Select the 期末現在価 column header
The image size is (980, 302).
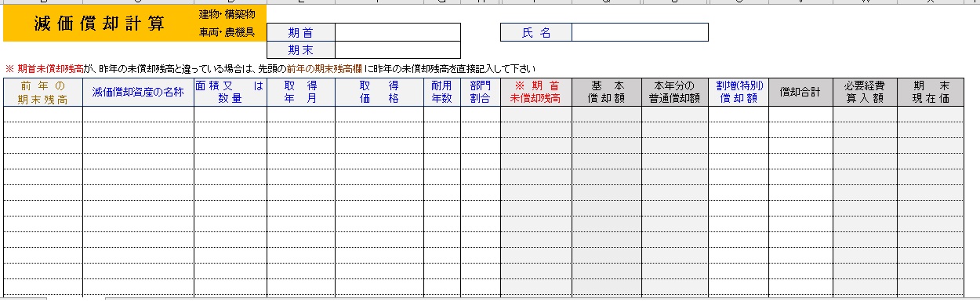pyautogui.click(x=931, y=92)
